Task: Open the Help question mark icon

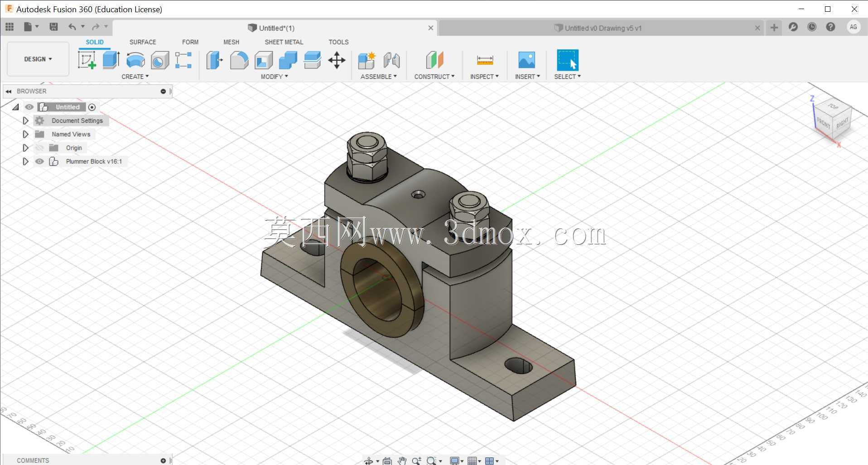Action: [830, 27]
